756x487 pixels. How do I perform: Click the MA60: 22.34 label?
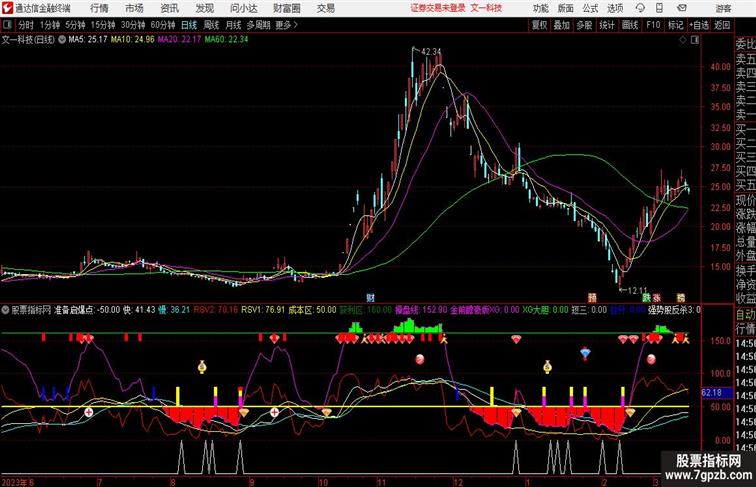click(x=226, y=40)
